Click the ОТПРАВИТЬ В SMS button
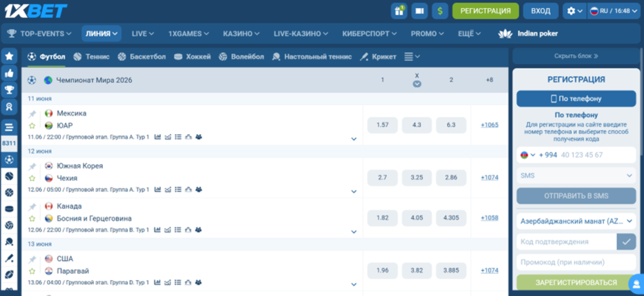Screen dimensions: 644x296 (576, 196)
